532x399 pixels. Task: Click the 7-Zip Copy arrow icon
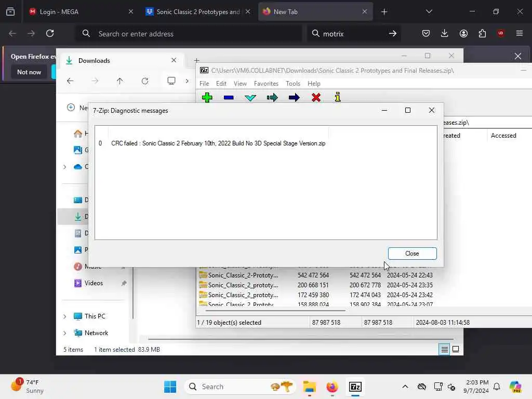[x=272, y=98]
